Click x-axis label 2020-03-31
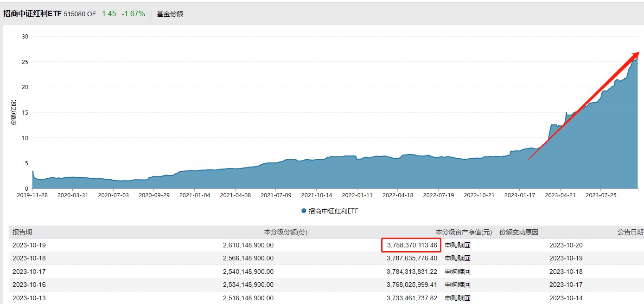644x304 pixels. [72, 195]
